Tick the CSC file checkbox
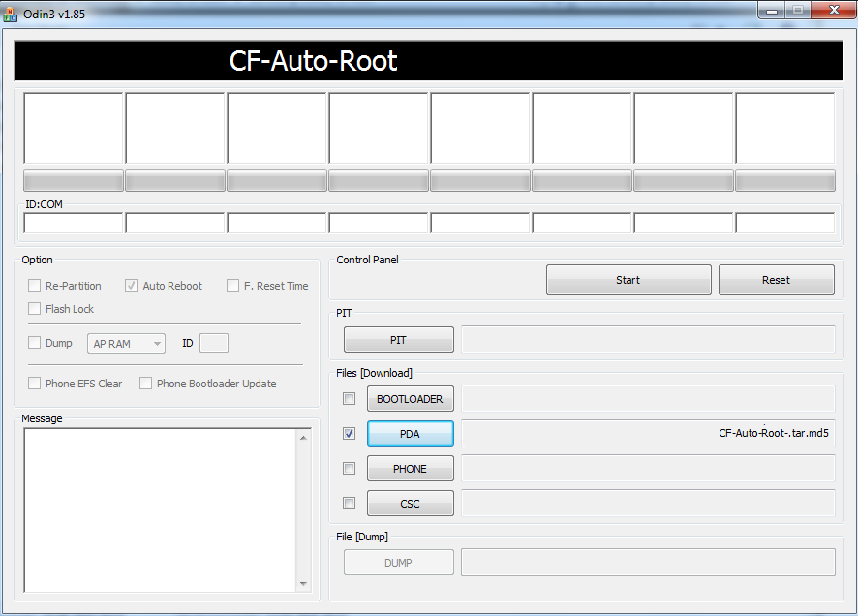This screenshot has width=858, height=616. tap(350, 503)
